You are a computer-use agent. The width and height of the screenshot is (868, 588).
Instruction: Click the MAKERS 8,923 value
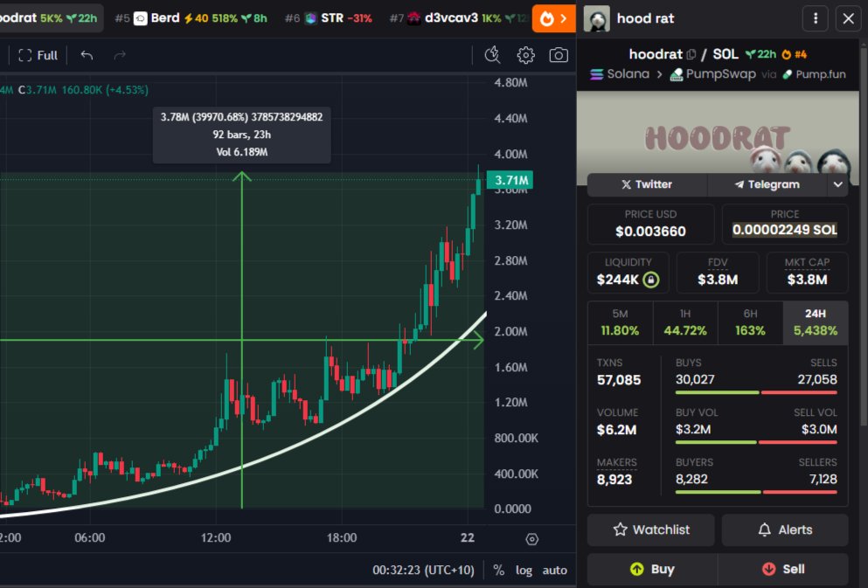point(615,480)
